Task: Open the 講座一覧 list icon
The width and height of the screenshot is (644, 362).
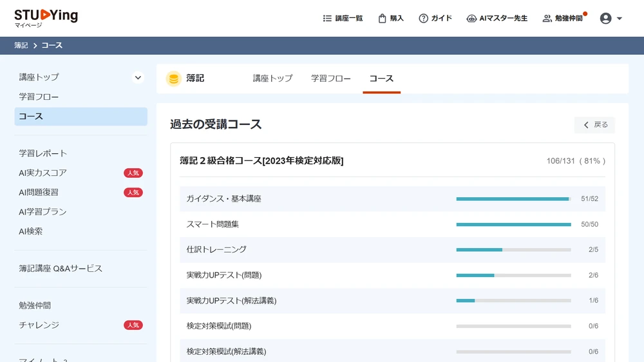Action: (327, 18)
